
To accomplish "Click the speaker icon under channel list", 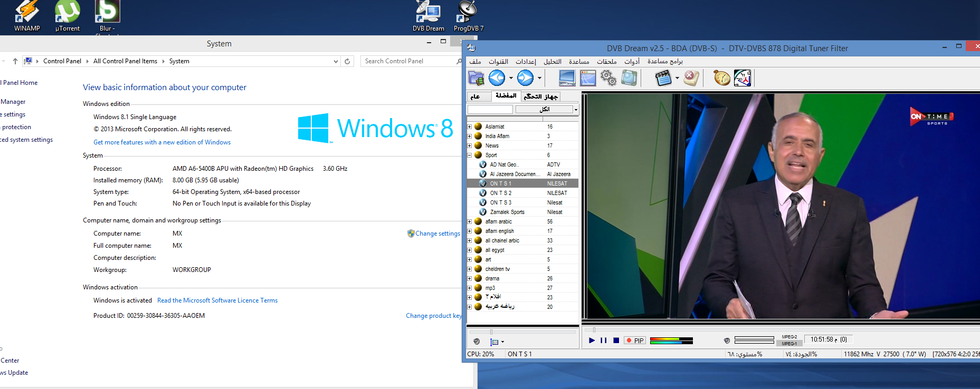I will point(477,342).
